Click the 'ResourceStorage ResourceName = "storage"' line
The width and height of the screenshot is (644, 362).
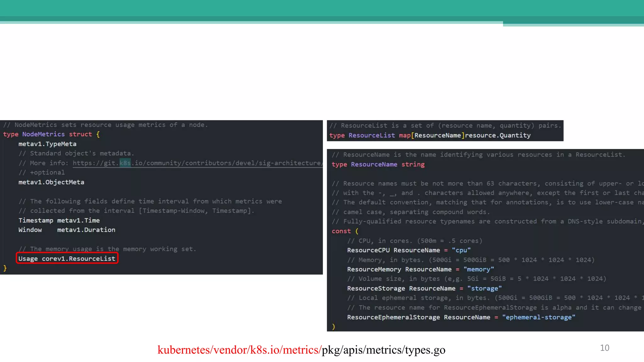(424, 288)
